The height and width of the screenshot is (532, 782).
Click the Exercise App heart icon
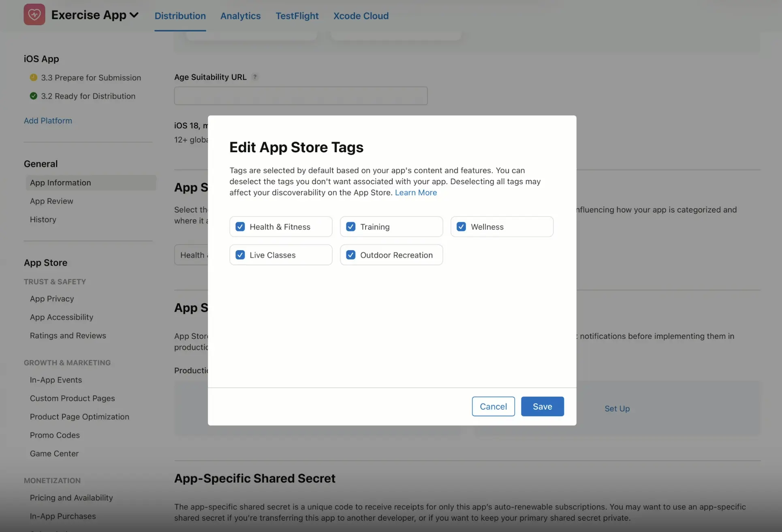point(34,15)
